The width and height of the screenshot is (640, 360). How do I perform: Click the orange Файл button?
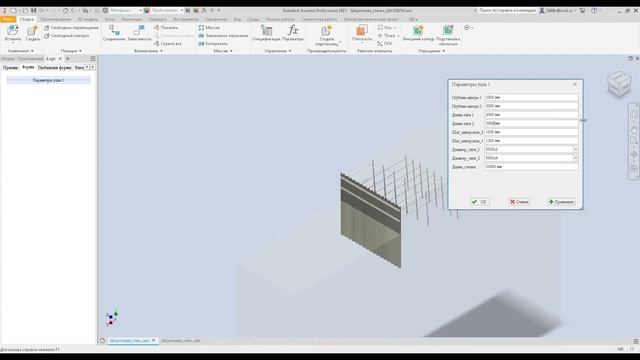(x=8, y=19)
